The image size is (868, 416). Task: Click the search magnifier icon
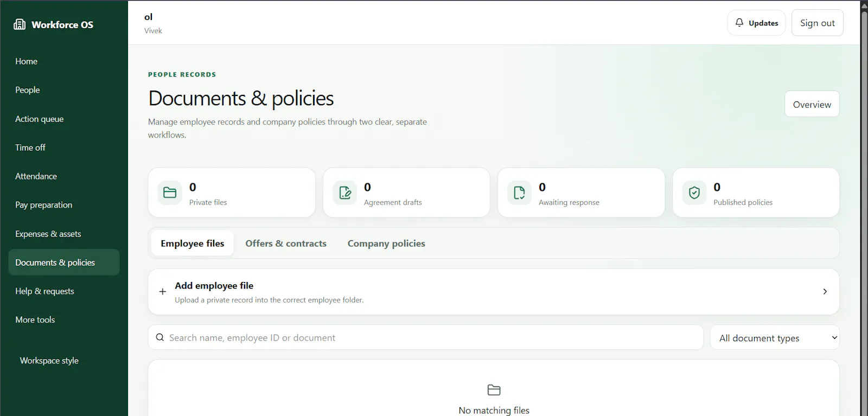pos(160,337)
